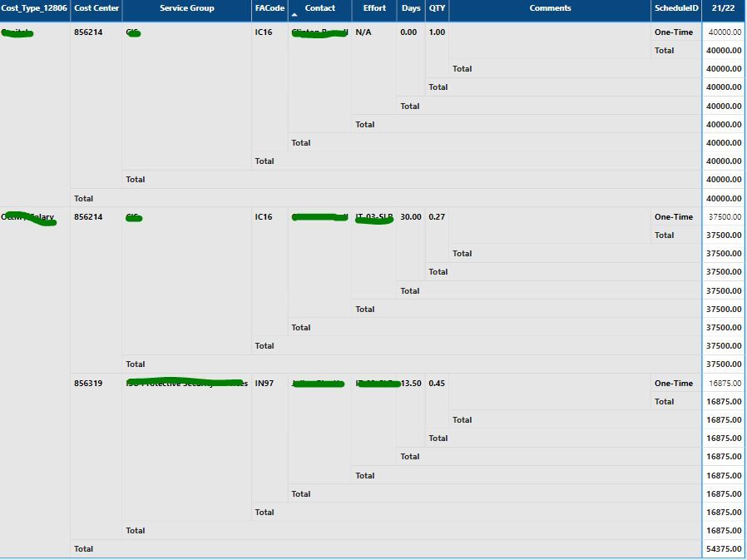Select One-Time in the N/A effort row
Image resolution: width=747 pixels, height=560 pixels.
click(x=674, y=32)
